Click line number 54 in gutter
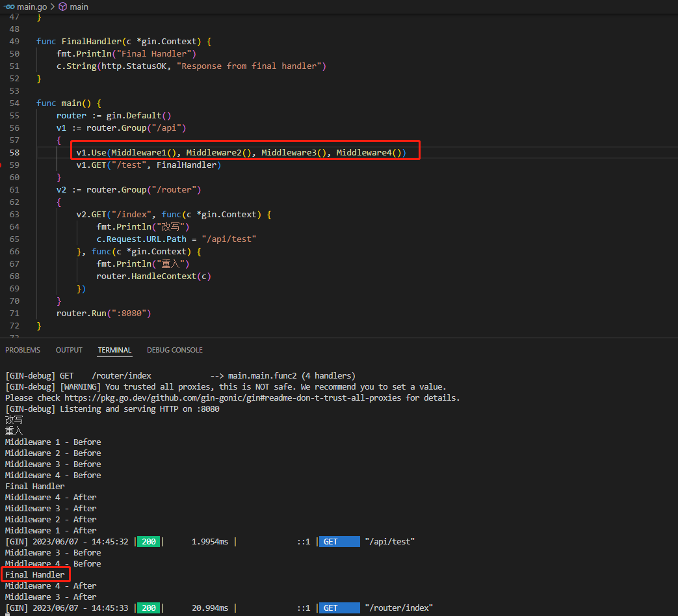This screenshot has width=678, height=616. pos(14,103)
